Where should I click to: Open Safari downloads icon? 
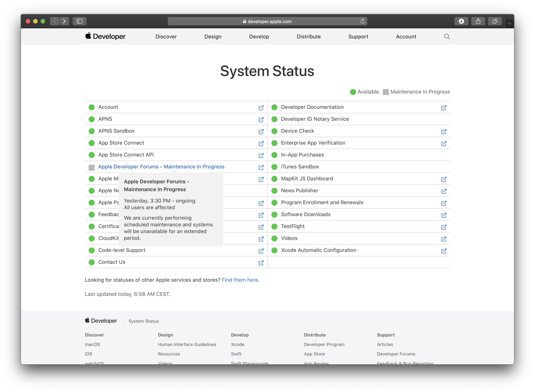(461, 21)
